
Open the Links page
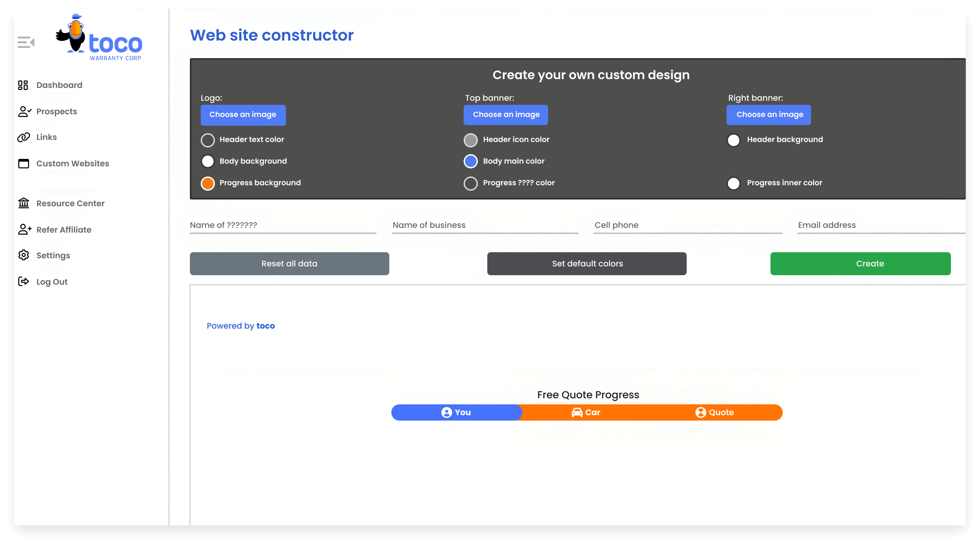(x=46, y=137)
